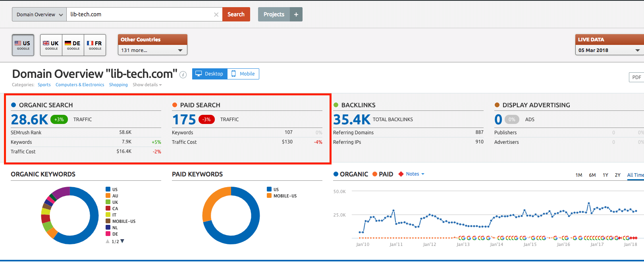Click organic keywords donut chart
The height and width of the screenshot is (263, 644).
(70, 215)
